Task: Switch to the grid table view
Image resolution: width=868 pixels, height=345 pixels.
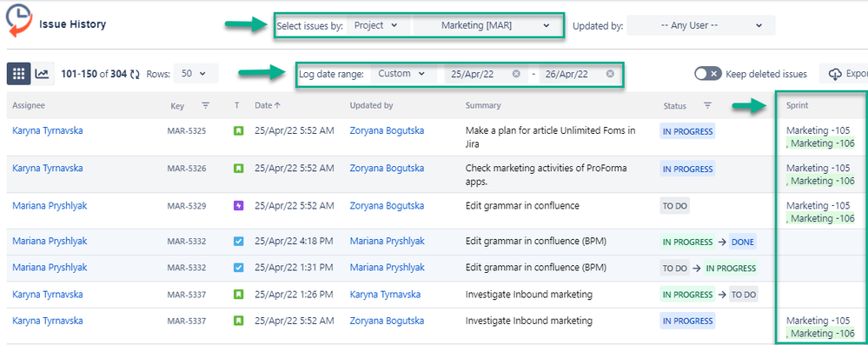Action: [x=18, y=74]
